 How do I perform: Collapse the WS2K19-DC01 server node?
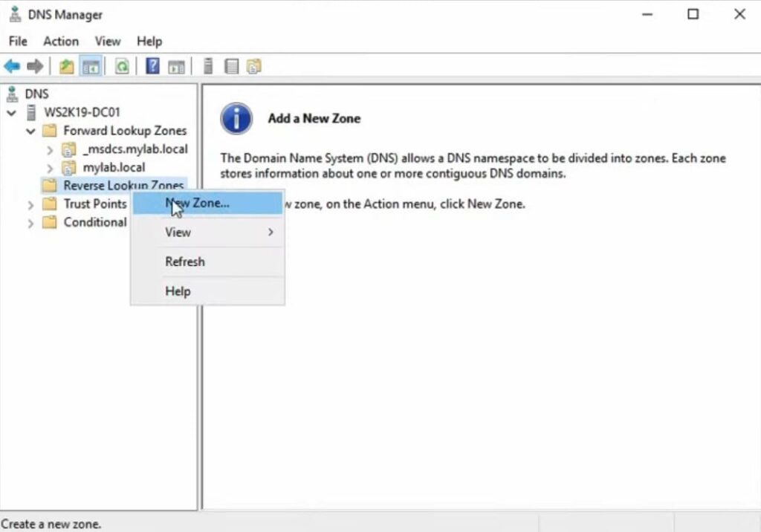[x=12, y=113]
